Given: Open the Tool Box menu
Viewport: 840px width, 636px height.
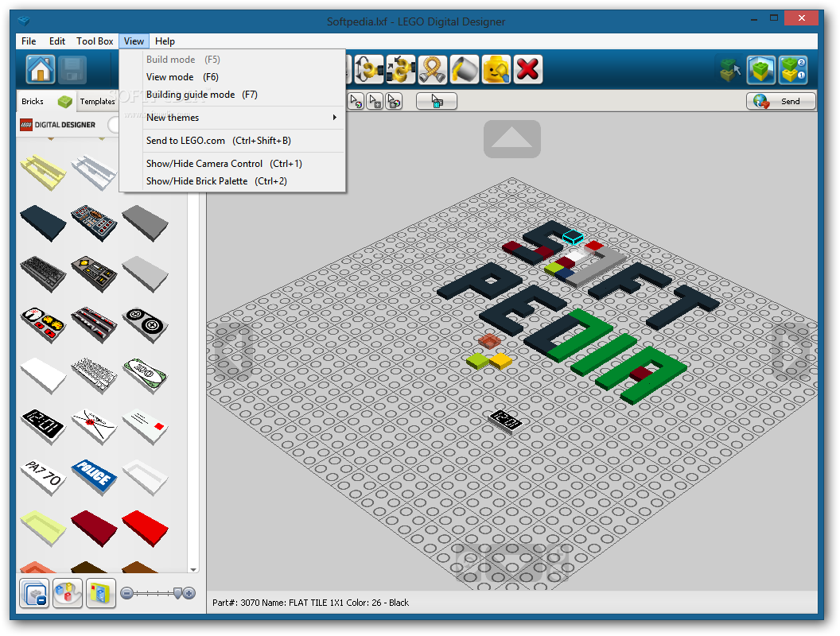Looking at the screenshot, I should coord(95,41).
